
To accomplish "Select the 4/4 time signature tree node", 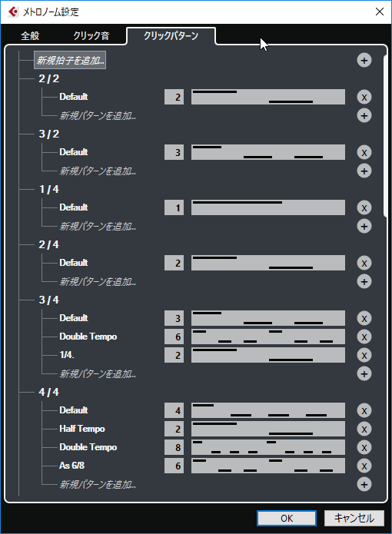I will coord(48,392).
